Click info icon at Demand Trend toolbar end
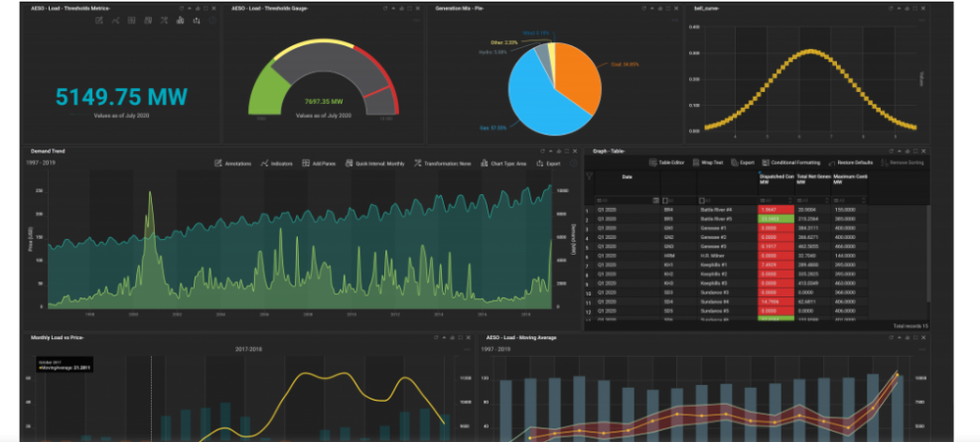 click(x=573, y=163)
